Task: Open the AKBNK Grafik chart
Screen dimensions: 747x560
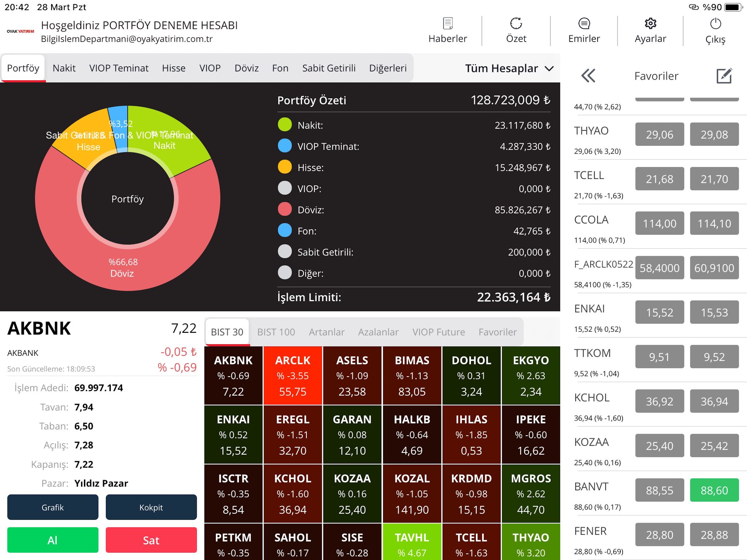Action: point(53,507)
